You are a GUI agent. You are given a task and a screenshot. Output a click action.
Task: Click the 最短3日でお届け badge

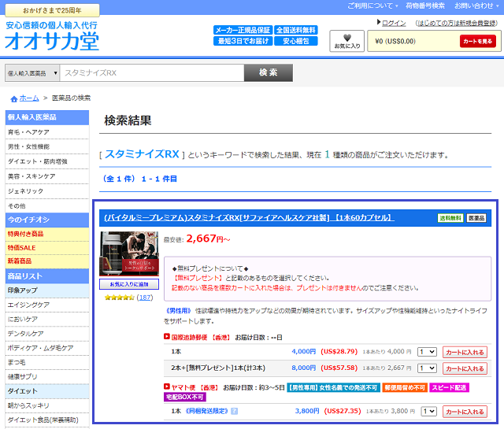coord(243,41)
